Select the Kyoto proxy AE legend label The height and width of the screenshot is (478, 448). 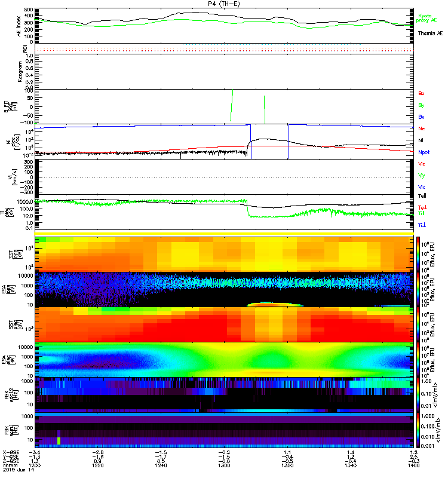point(426,18)
